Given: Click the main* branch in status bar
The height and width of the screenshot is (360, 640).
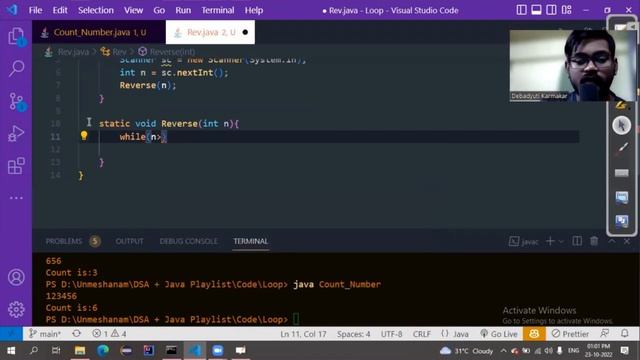Looking at the screenshot, I should pyautogui.click(x=45, y=334).
